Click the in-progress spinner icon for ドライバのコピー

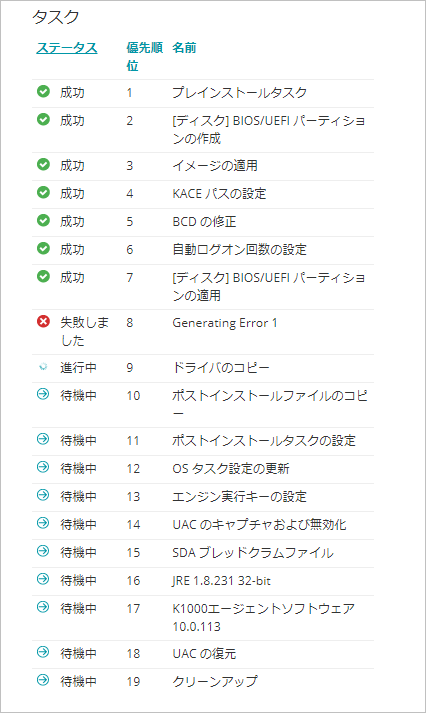point(43,367)
